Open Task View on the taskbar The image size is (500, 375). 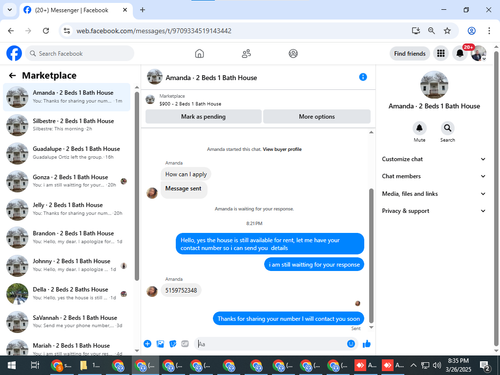coord(35,366)
